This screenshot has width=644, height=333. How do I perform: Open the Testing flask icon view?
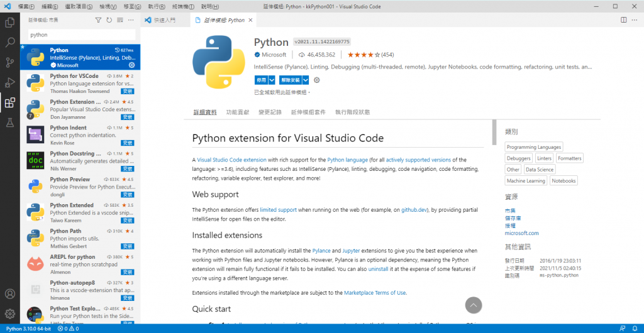coord(9,123)
